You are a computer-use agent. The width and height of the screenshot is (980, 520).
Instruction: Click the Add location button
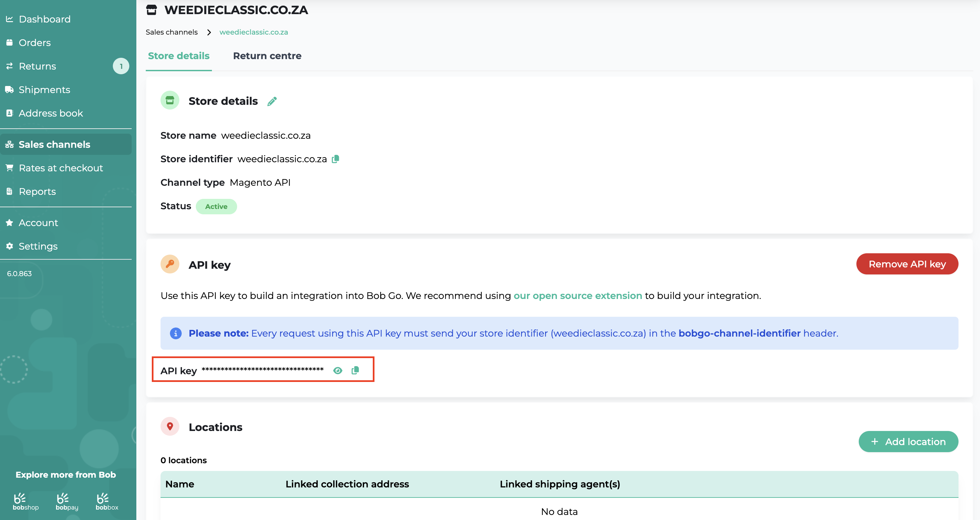pos(908,442)
